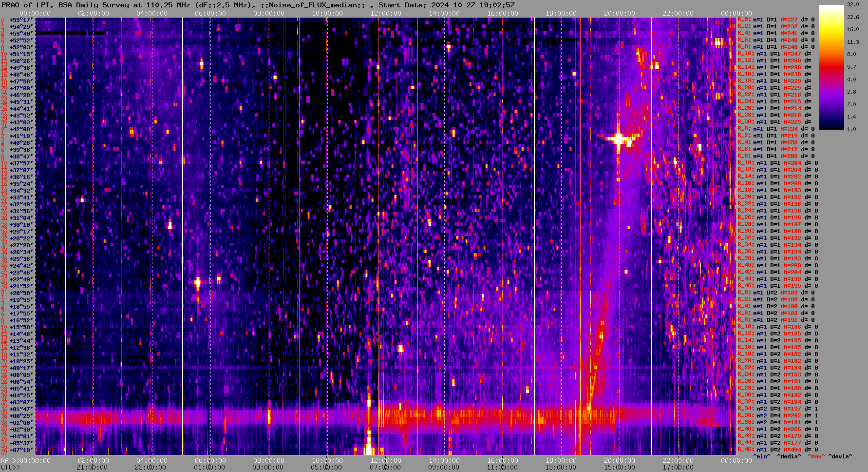
Task: Click the 12:00:00 label on the top time axis
Action: (386, 13)
